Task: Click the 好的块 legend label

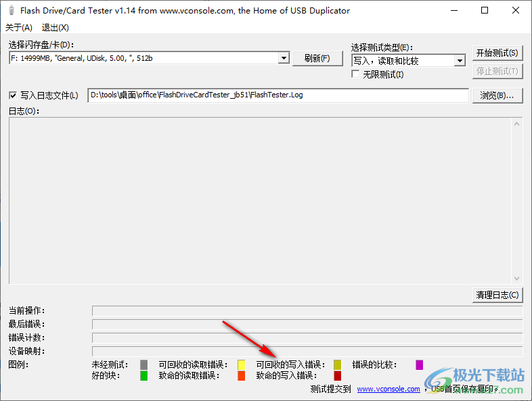Action: pyautogui.click(x=106, y=375)
